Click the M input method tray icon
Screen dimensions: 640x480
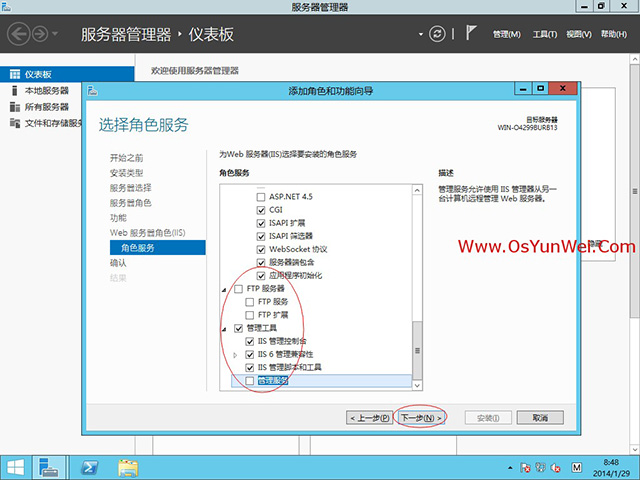576,467
